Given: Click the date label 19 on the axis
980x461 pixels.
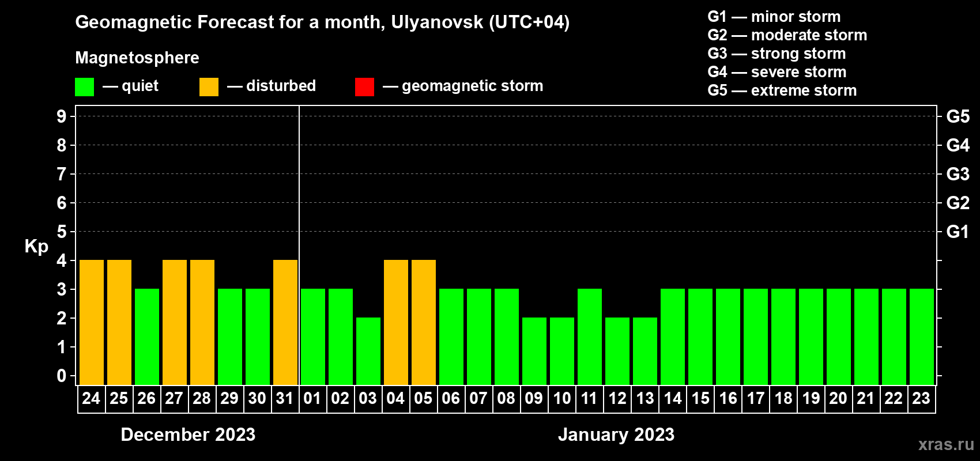Looking at the screenshot, I should click(811, 398).
